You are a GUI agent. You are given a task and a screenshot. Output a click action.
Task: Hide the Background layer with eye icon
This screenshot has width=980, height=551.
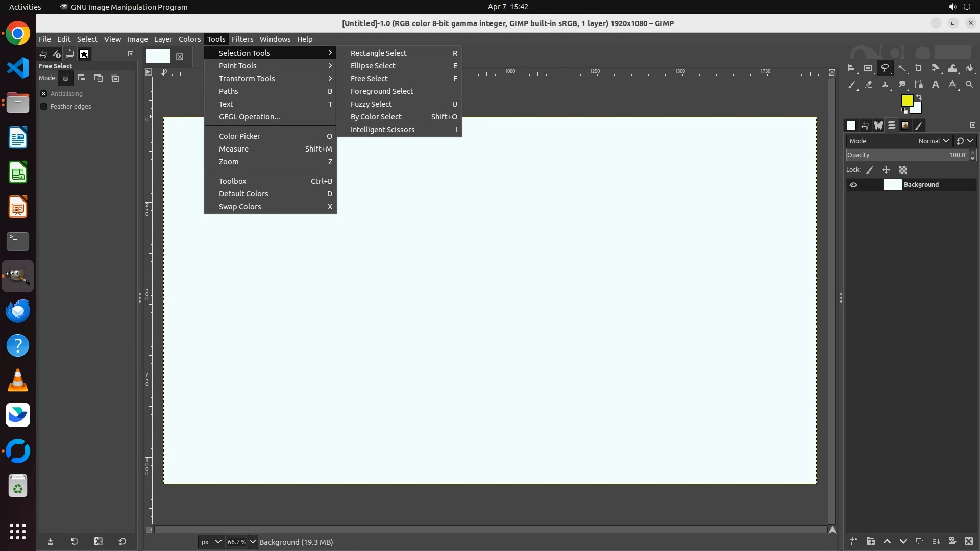click(x=853, y=185)
